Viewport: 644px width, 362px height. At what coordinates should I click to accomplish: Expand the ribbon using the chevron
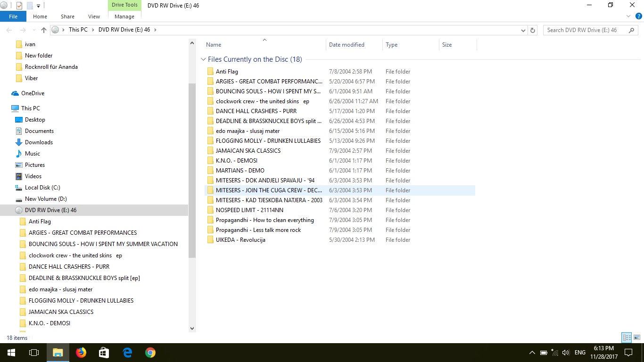[x=628, y=16]
